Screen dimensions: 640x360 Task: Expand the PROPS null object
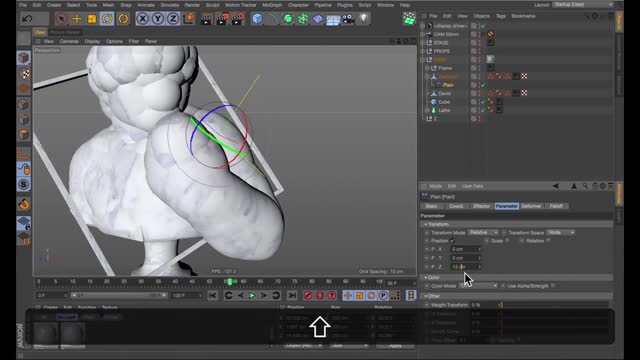(423, 51)
